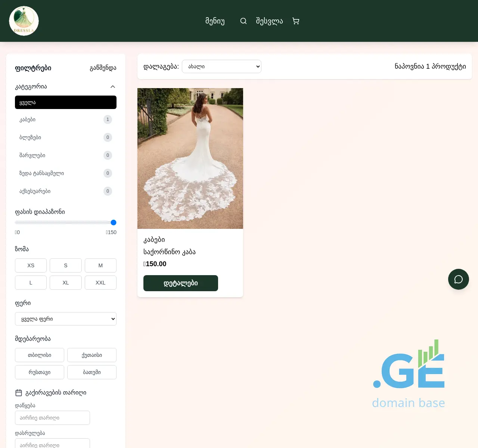The image size is (478, 448).
Task: Click the დაწყება date input field
Action: (x=52, y=418)
